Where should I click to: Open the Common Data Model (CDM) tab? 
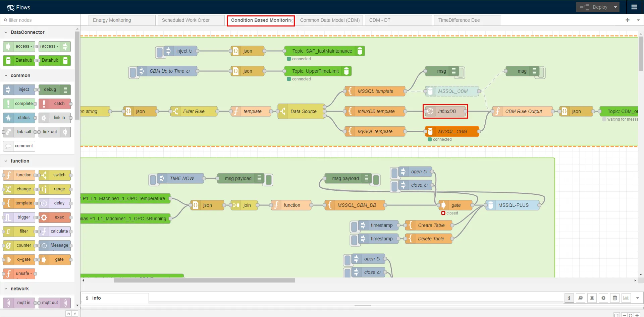329,20
